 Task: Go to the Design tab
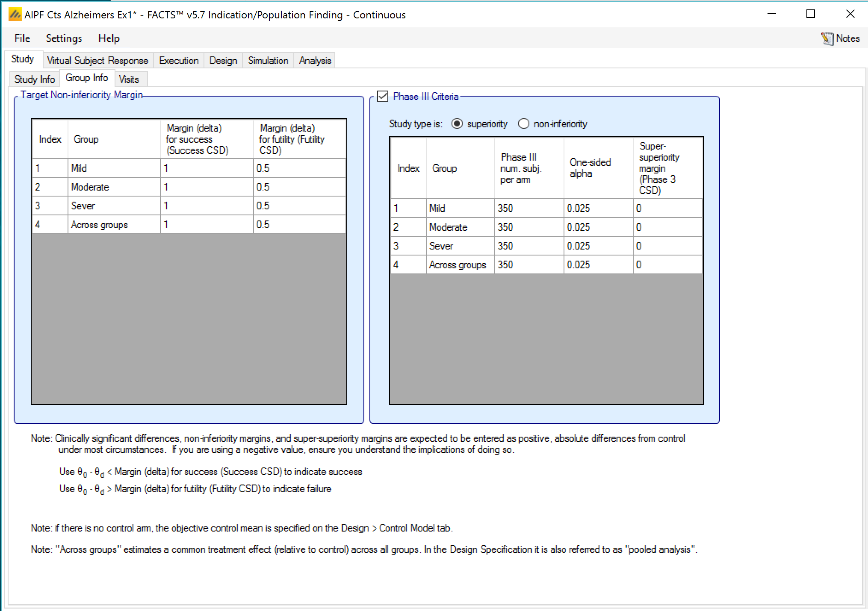tap(223, 61)
